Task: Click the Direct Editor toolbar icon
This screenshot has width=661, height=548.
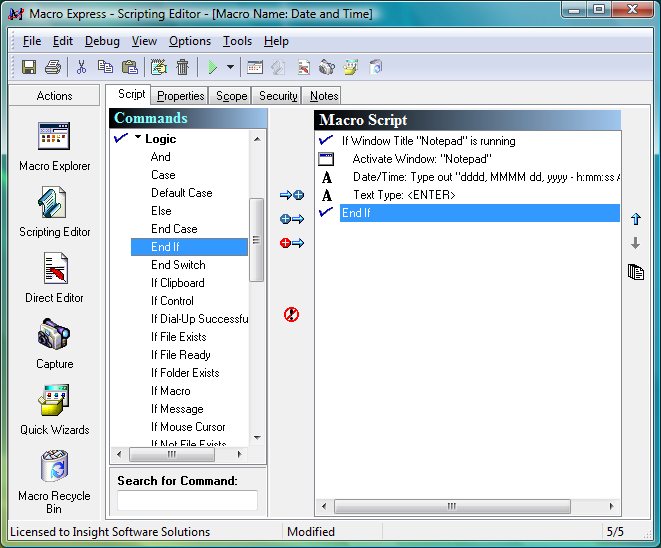Action: (304, 67)
